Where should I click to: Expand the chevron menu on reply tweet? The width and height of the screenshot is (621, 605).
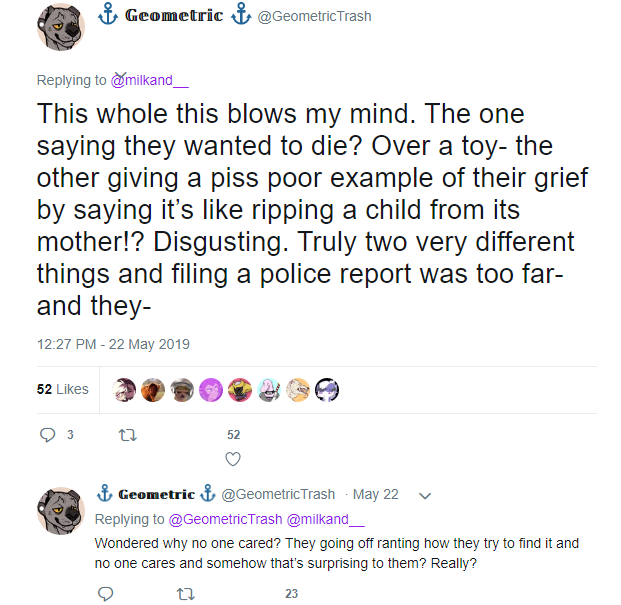(x=424, y=495)
